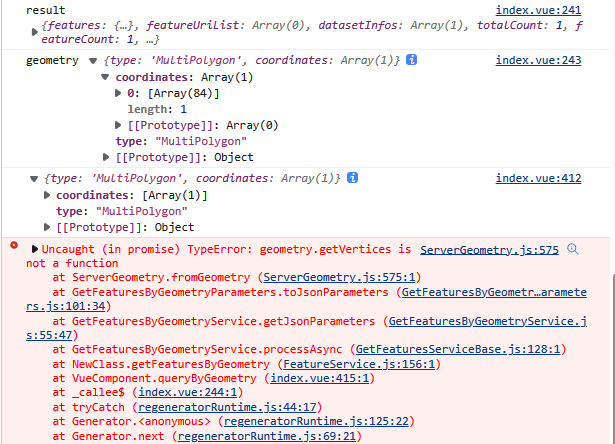Collapse the coordinates: Array(1) node
The image size is (615, 444).
click(105, 77)
